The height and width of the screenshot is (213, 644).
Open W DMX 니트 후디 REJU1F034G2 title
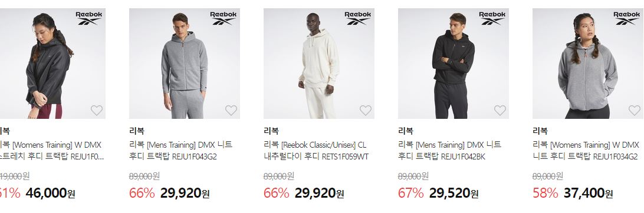coord(586,151)
